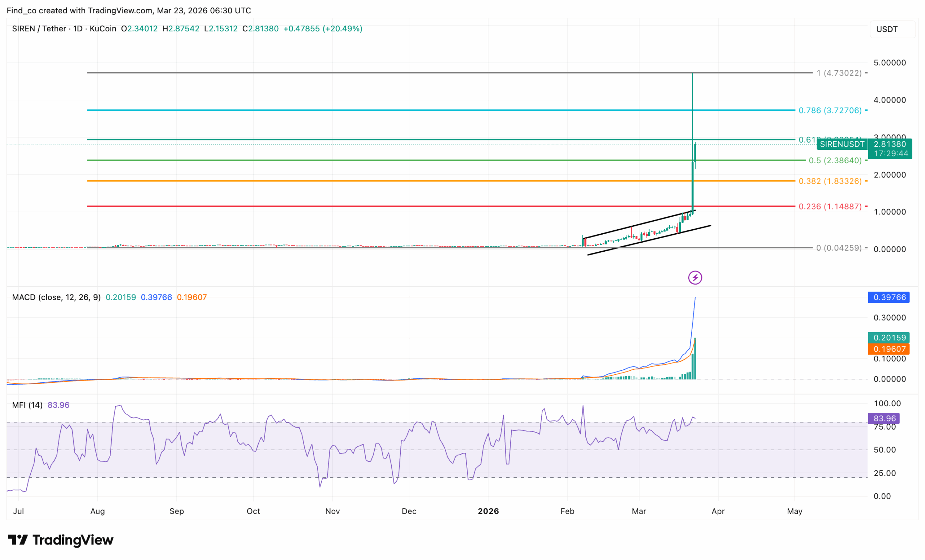Click the TradingView logo at bottom left
925x560 pixels.
tap(60, 540)
